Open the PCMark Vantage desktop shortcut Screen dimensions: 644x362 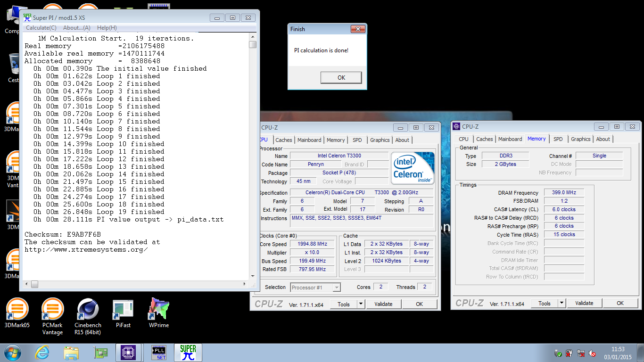[52, 317]
